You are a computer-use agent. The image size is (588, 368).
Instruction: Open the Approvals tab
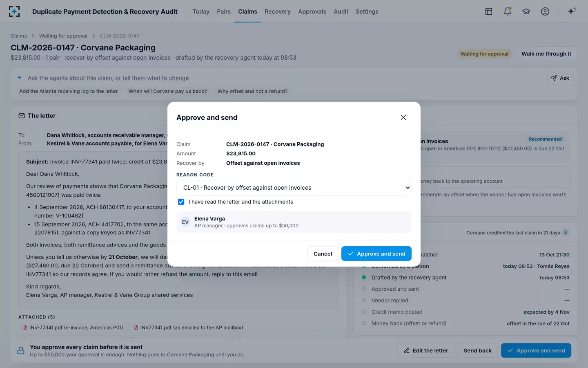point(312,11)
